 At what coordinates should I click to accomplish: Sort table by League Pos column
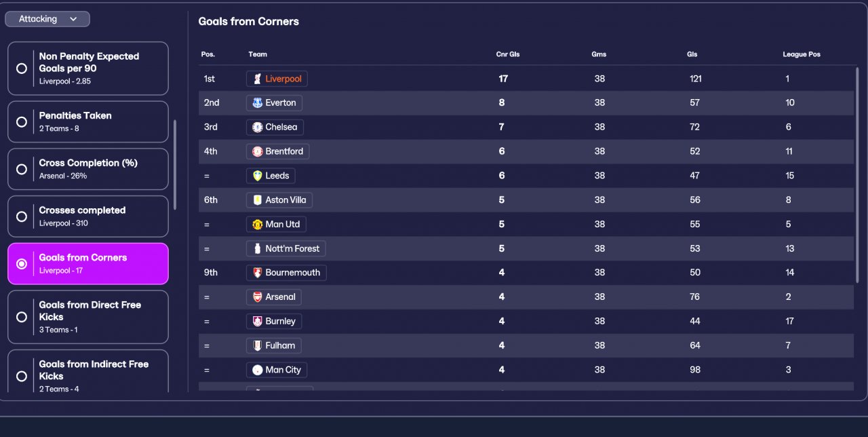click(801, 54)
